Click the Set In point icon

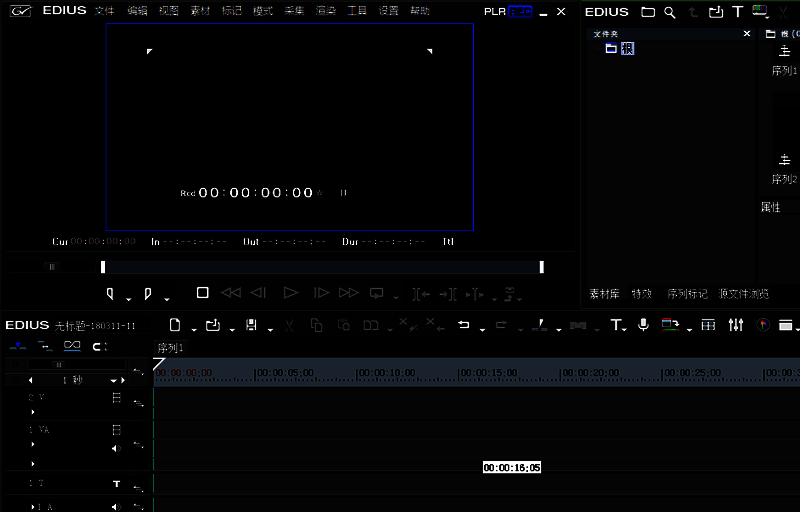tap(110, 294)
